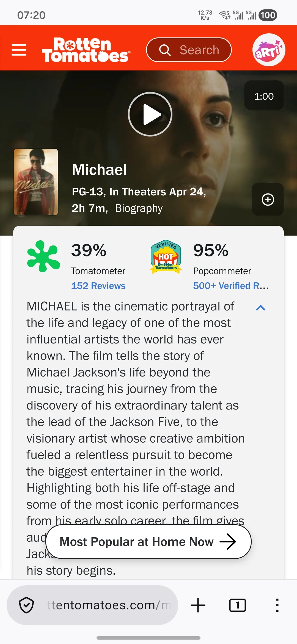Open the hamburger navigation menu

[x=19, y=50]
